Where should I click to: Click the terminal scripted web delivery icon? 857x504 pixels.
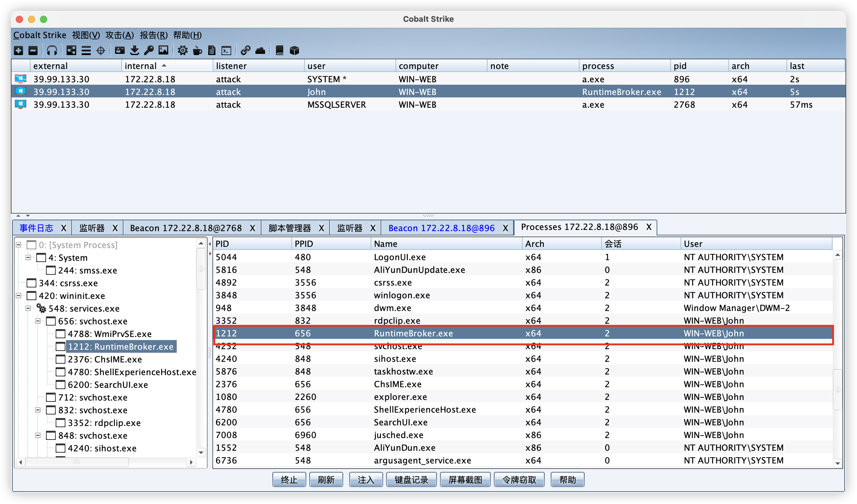[x=226, y=51]
